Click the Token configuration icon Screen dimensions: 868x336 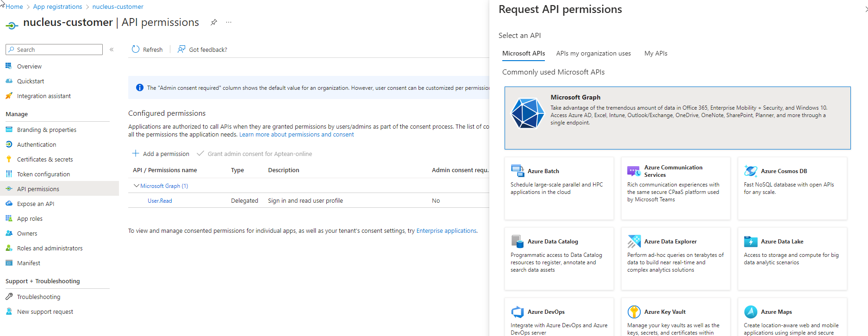point(9,174)
